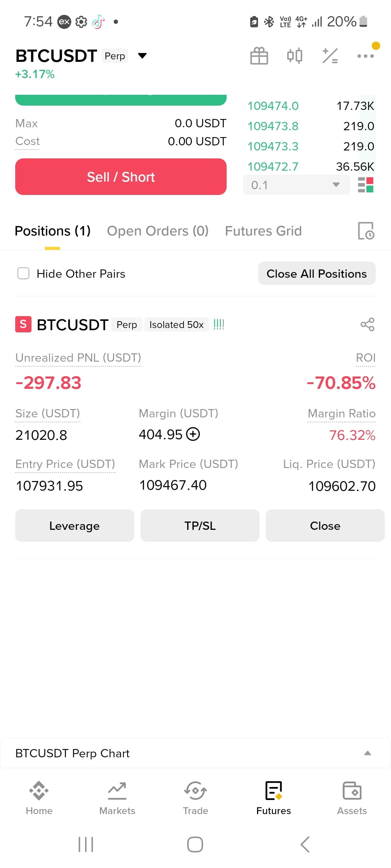Screen dimensions: 391x868
Task: Open the 0.1 price precision dropdown
Action: pos(297,185)
